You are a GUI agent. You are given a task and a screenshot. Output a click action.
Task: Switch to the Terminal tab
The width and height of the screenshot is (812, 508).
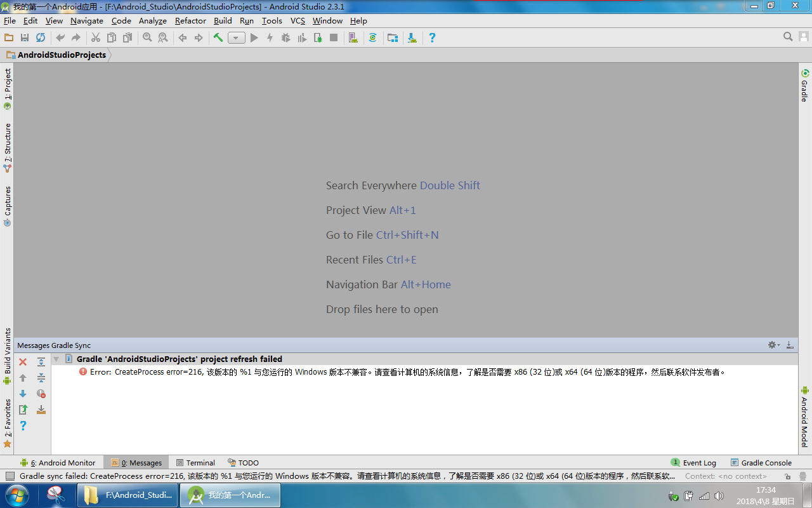point(195,463)
